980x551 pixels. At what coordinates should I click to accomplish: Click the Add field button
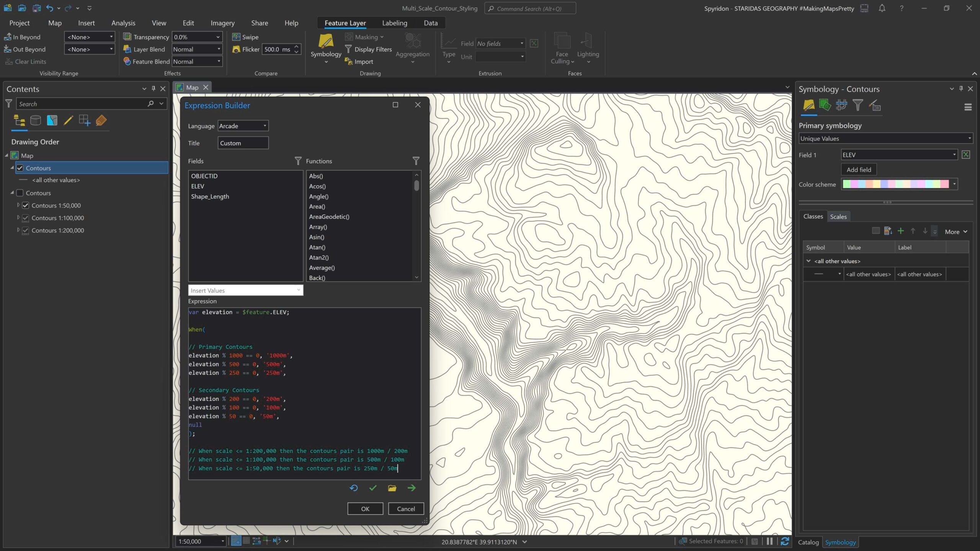coord(859,170)
